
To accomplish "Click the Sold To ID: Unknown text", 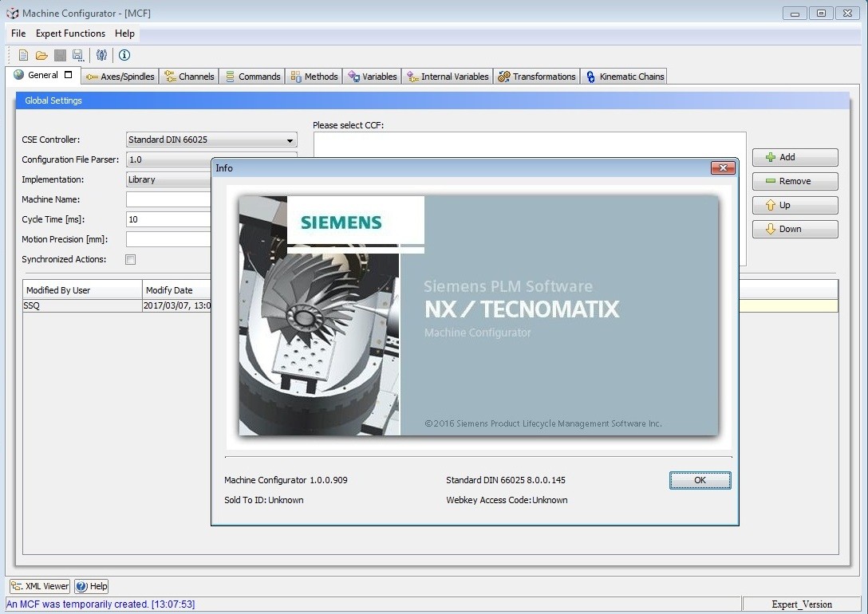I will (263, 500).
